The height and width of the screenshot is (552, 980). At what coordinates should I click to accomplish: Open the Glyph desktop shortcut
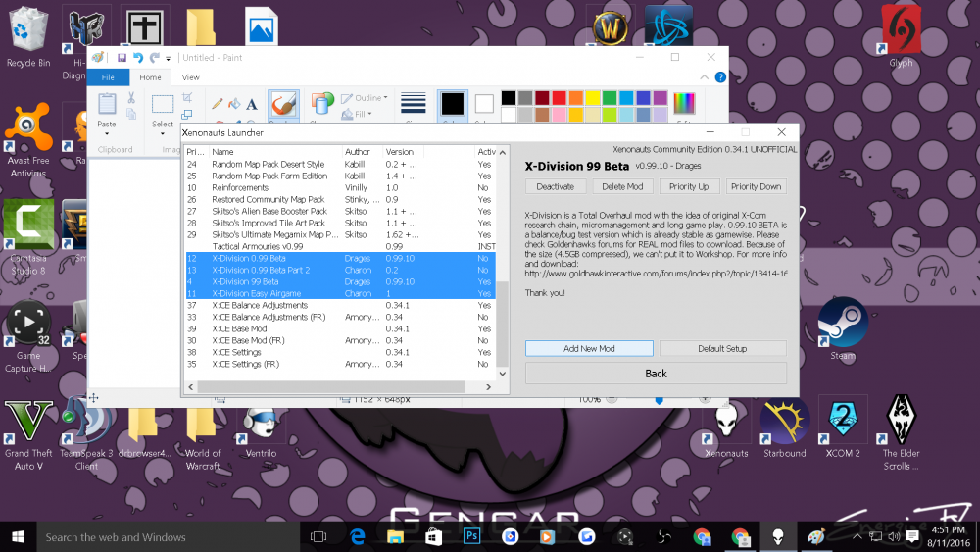(x=901, y=37)
